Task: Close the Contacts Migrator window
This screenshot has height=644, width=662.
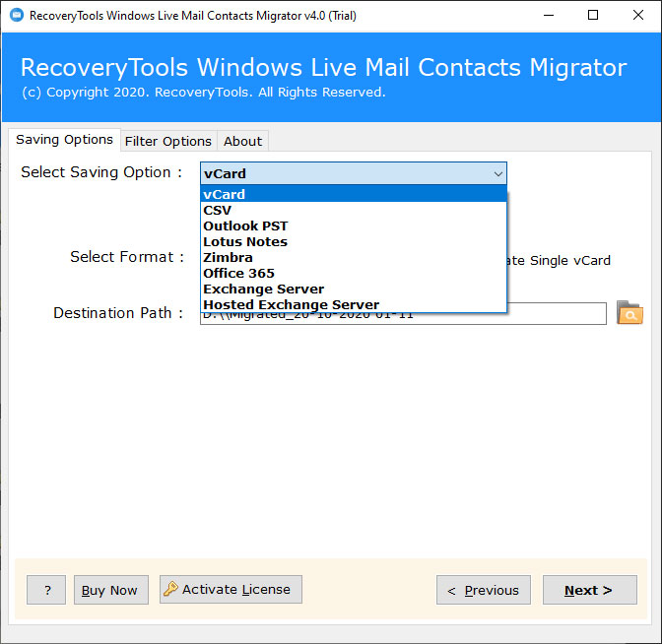Action: (x=638, y=16)
